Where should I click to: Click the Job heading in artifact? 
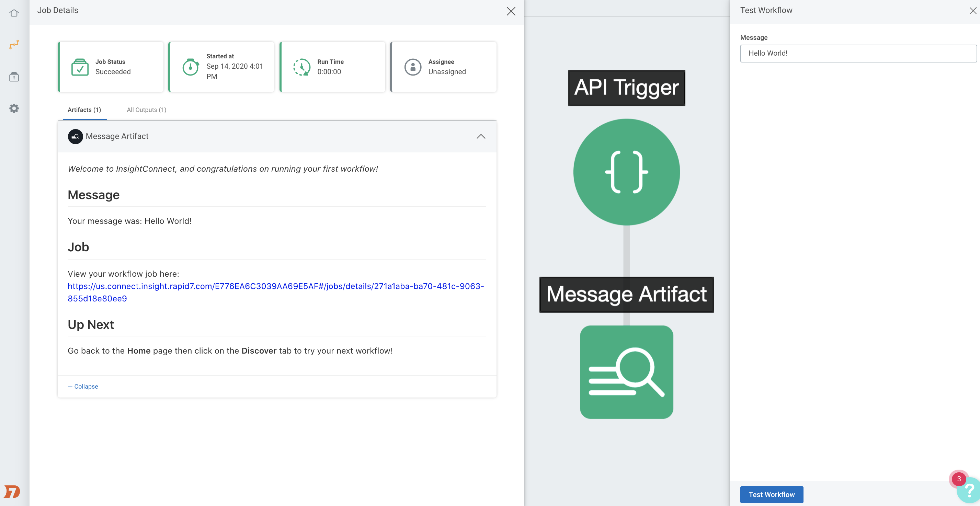[78, 247]
